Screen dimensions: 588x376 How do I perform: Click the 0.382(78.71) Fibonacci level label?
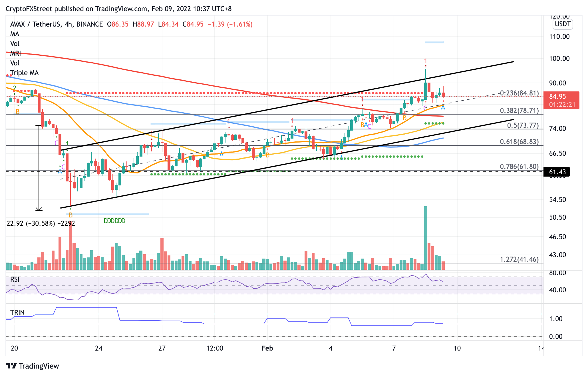pyautogui.click(x=519, y=111)
